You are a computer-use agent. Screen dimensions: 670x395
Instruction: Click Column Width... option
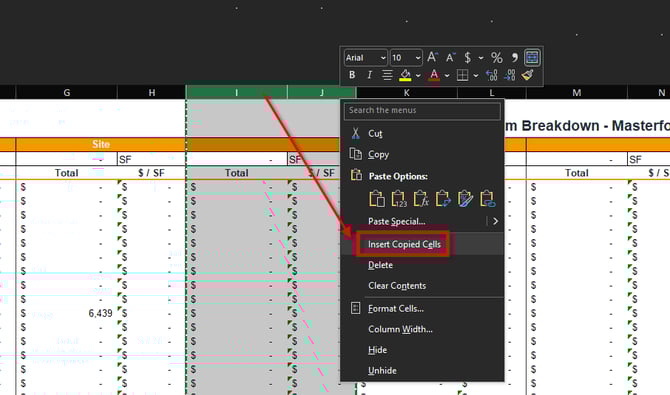pyautogui.click(x=400, y=329)
